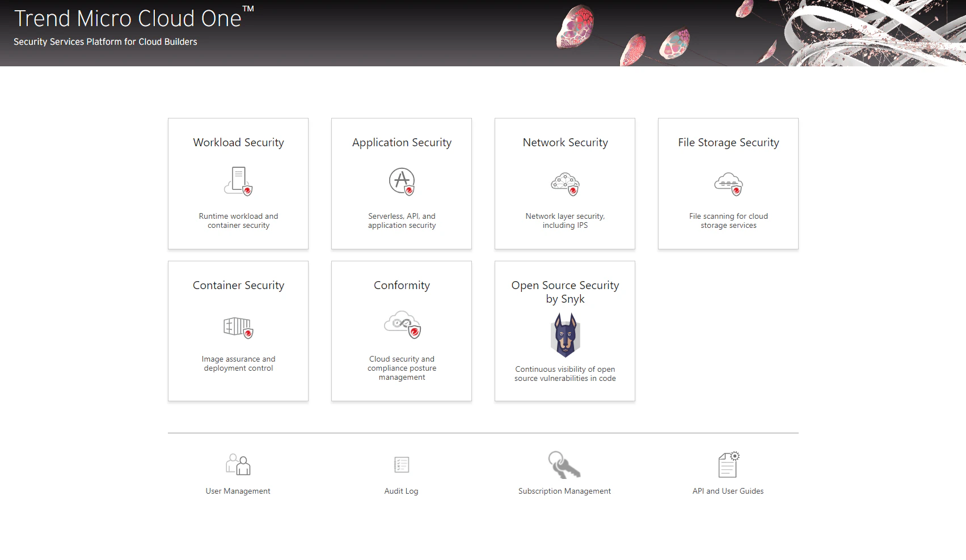Open the Workload Security title link

[238, 142]
